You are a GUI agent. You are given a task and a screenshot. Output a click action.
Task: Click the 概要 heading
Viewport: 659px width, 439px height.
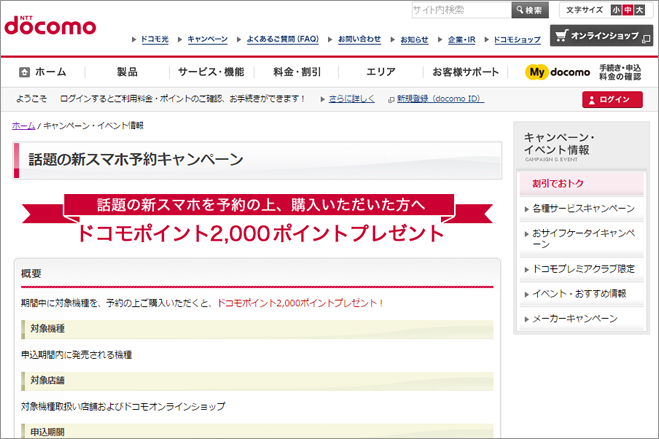(x=31, y=274)
